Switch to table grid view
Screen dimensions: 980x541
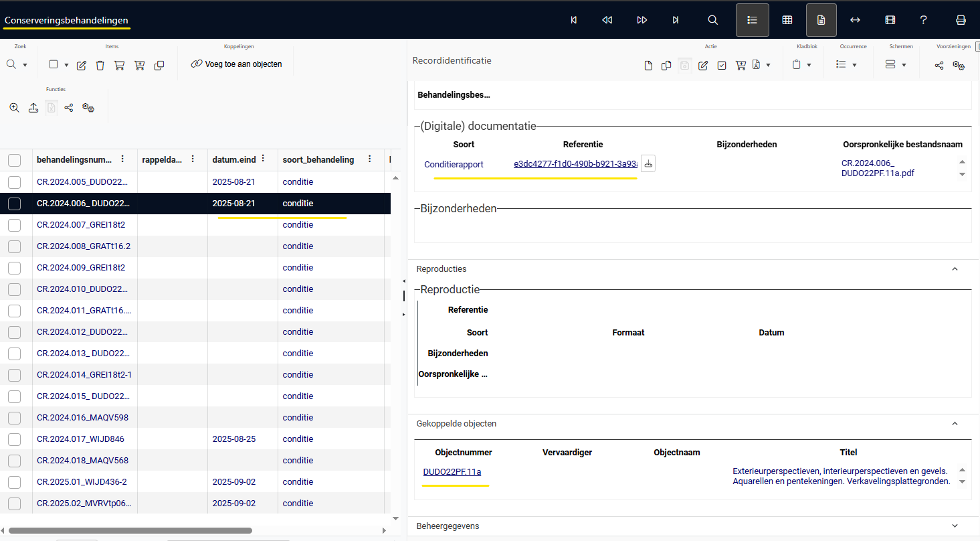787,20
